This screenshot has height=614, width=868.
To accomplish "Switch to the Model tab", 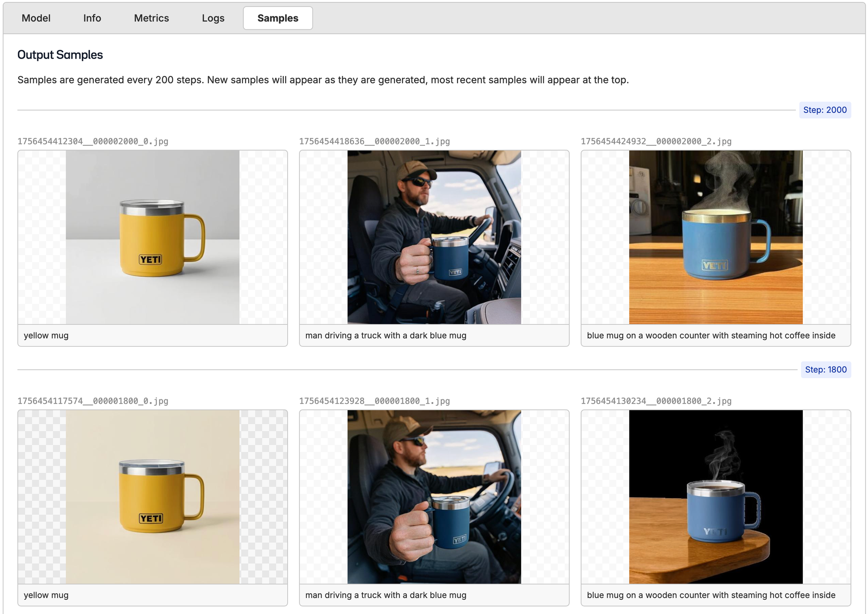I will tap(36, 18).
